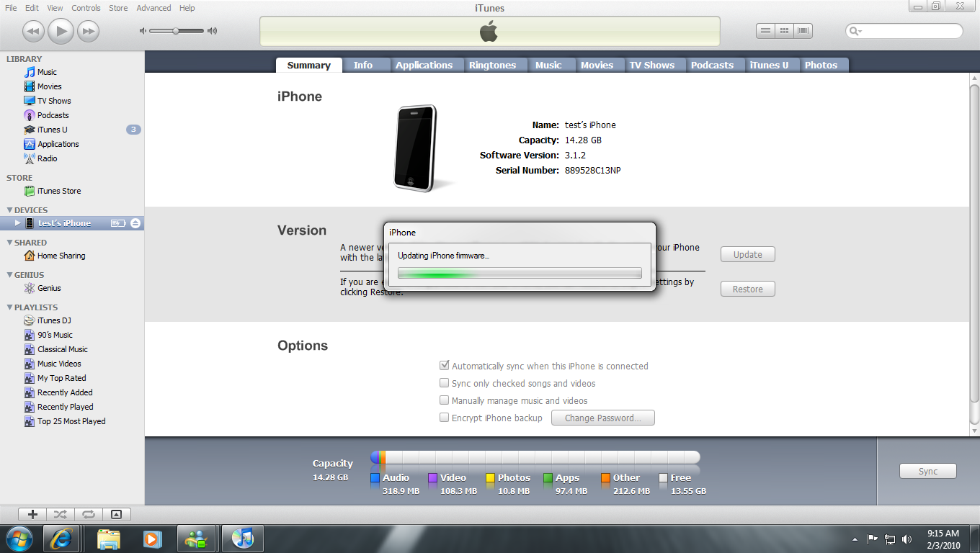Open the File menu
The width and height of the screenshot is (980, 553).
(x=11, y=8)
